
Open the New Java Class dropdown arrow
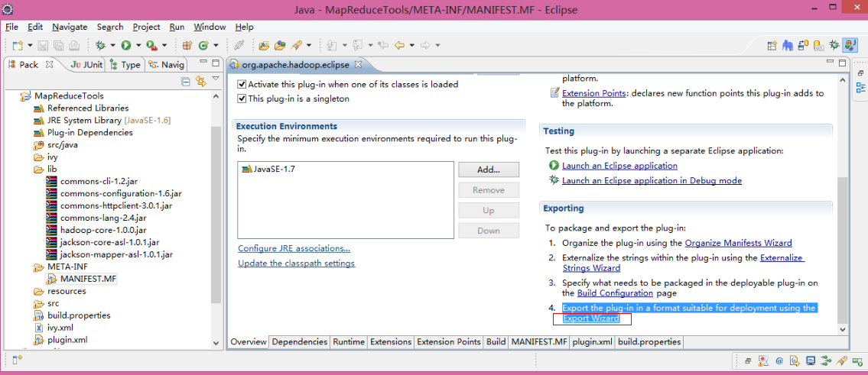pyautogui.click(x=216, y=45)
